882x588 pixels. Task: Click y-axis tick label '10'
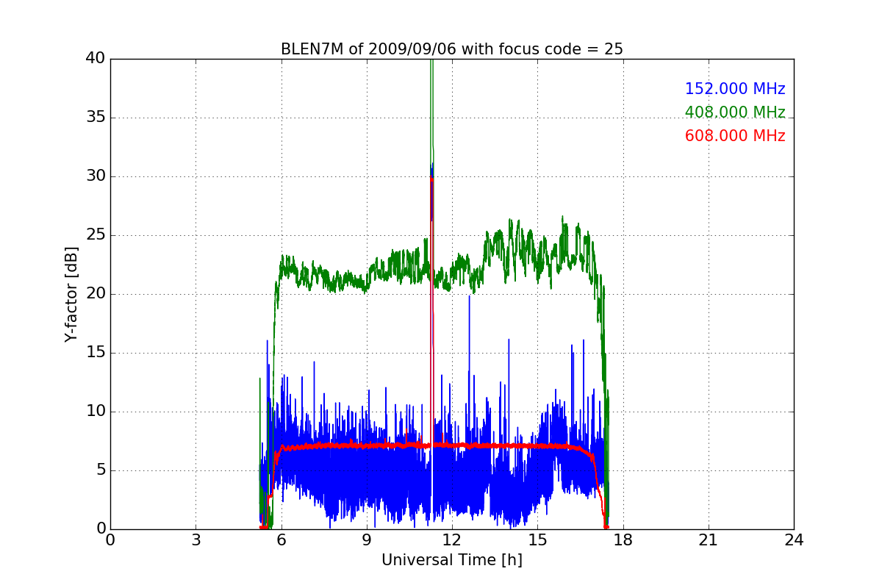click(96, 412)
